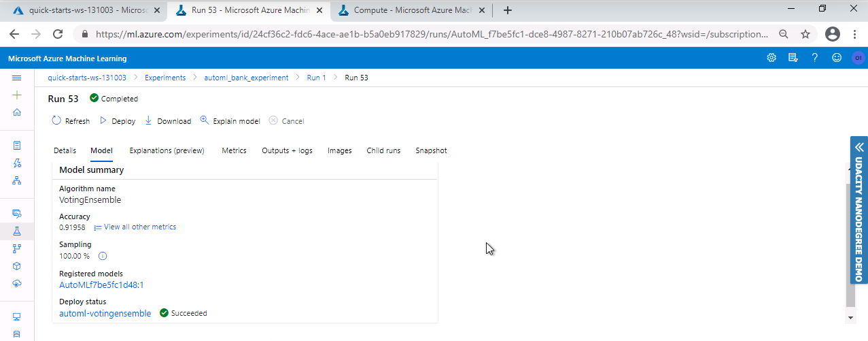Open the Compute monitor icon in sidebar
The image size is (868, 341).
pyautogui.click(x=17, y=317)
